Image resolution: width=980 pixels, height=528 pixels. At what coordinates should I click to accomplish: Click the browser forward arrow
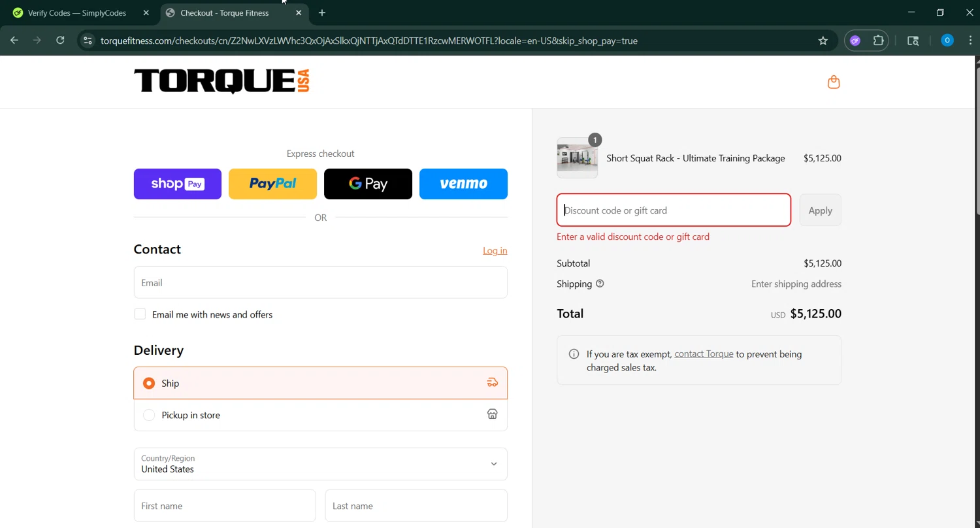coord(37,41)
